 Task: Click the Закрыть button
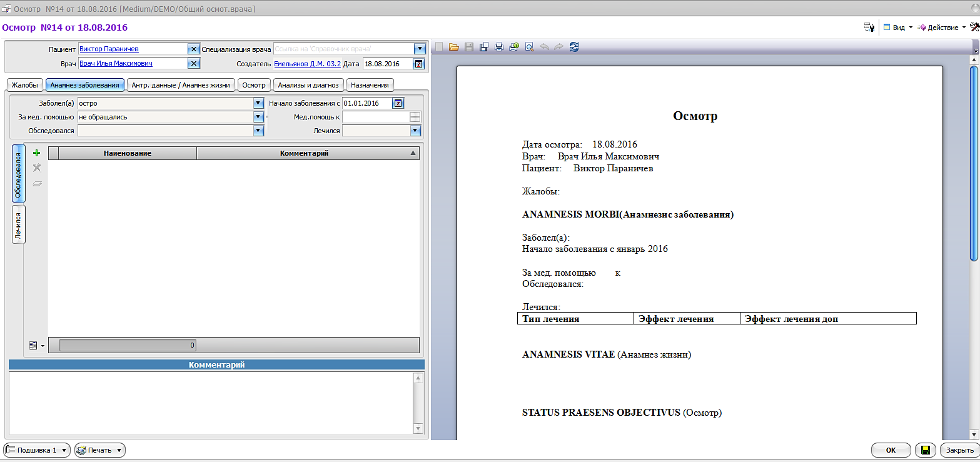(x=959, y=450)
